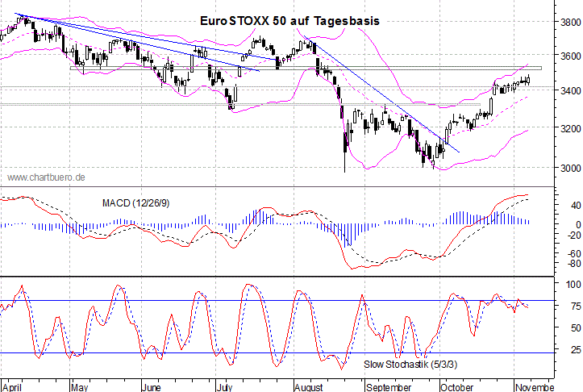Open the www.chartbuero.de watermark link
Screen dimensions: 583x392
point(47,177)
